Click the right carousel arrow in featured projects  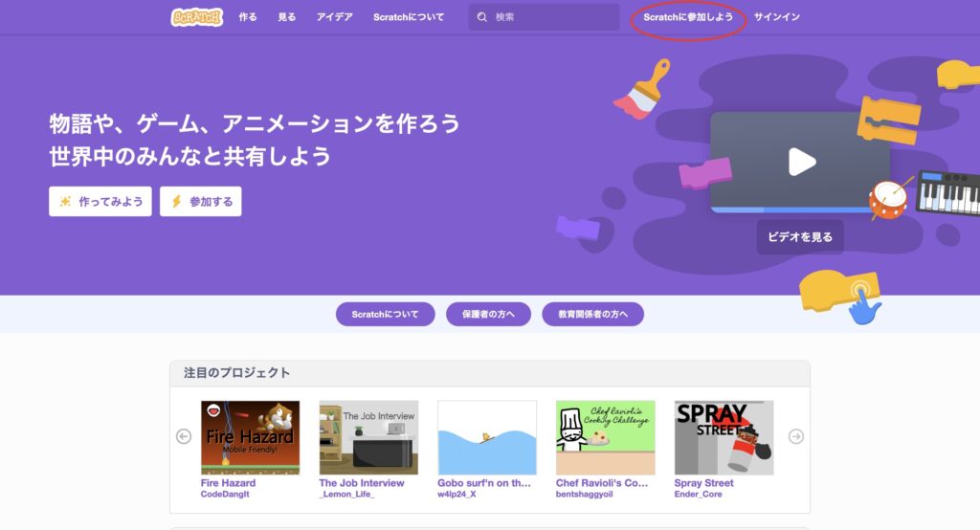coord(795,436)
